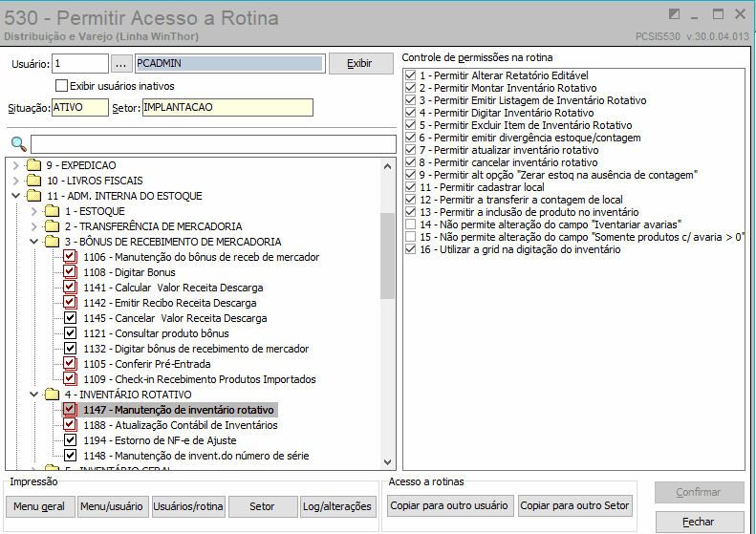Click the Setor print button

point(263,506)
